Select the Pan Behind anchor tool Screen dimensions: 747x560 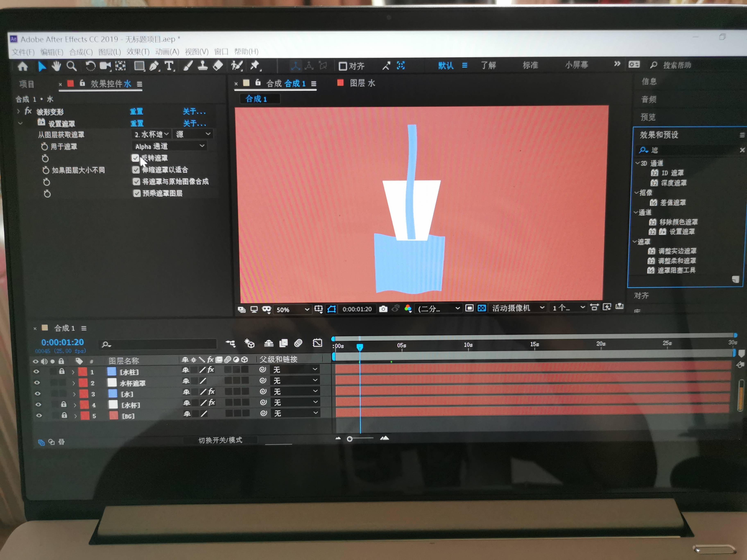(x=120, y=66)
